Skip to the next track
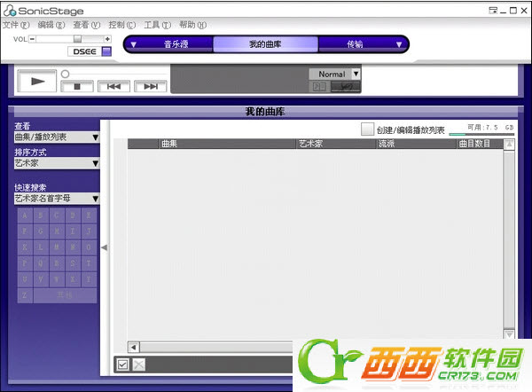 click(x=151, y=87)
